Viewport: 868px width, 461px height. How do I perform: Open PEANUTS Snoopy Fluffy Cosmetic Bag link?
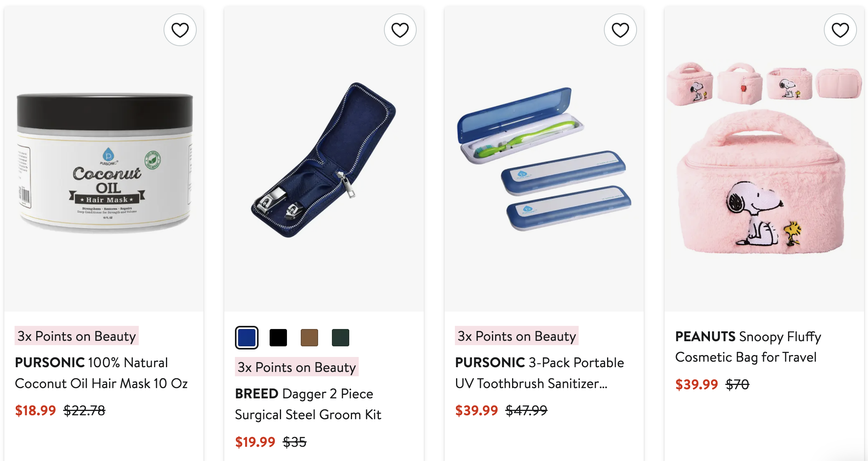pos(748,347)
